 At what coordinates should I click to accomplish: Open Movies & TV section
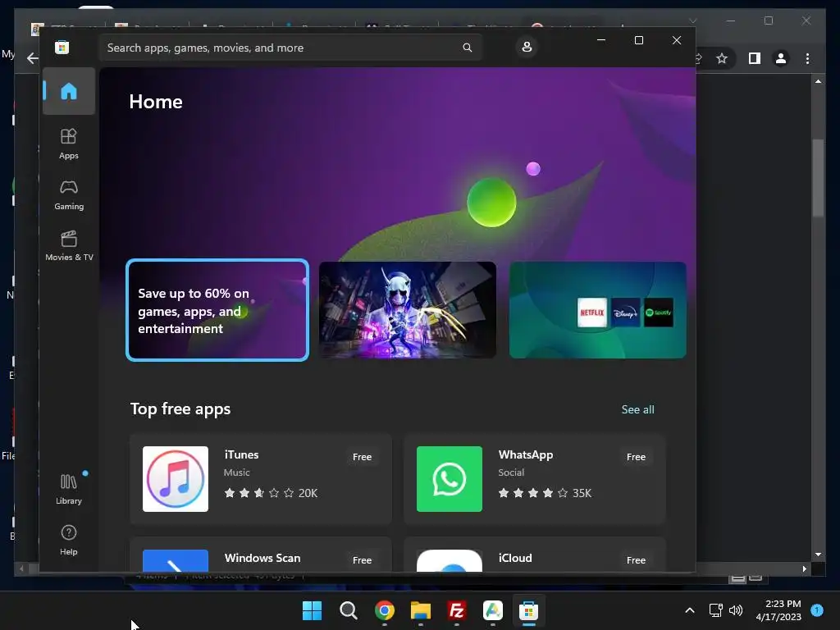[69, 245]
